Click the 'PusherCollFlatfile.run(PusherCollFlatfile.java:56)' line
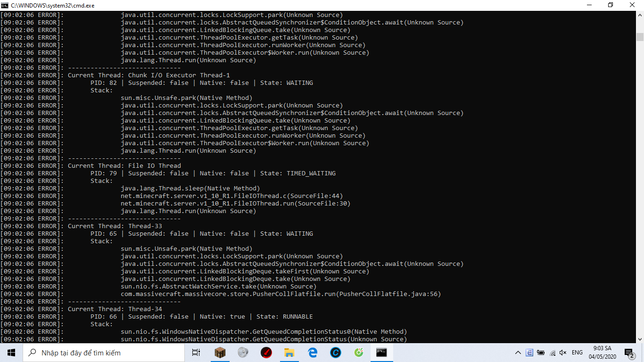 coord(281,294)
